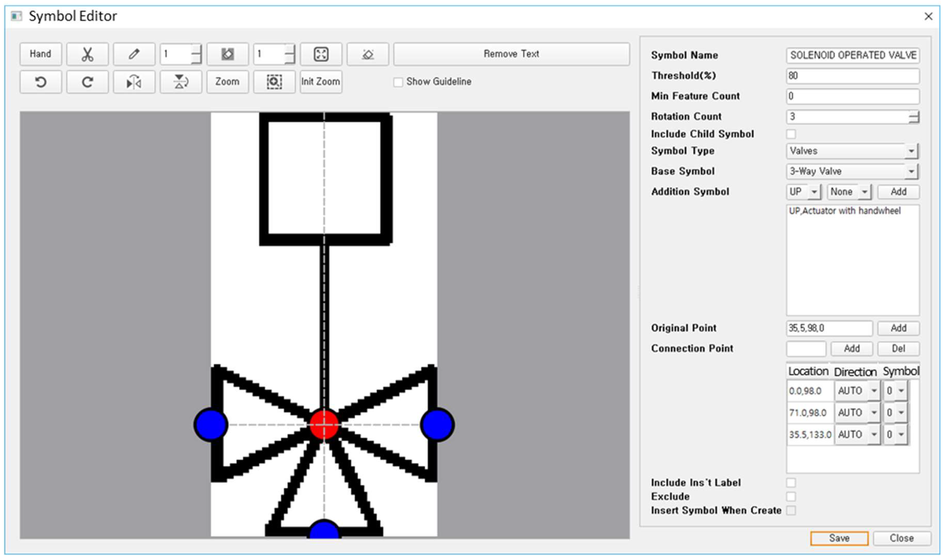This screenshot has height=560, width=944.
Task: Flip the symbol vertically
Action: [x=181, y=82]
